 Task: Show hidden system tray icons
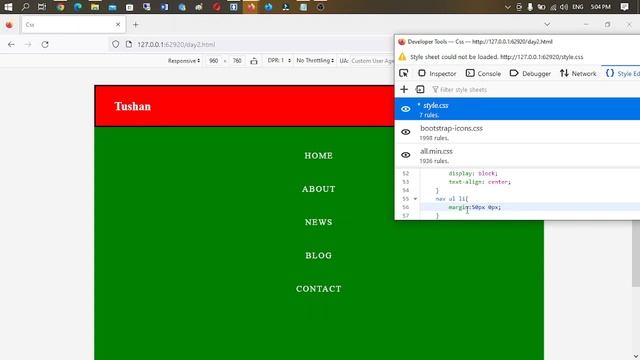507,7
